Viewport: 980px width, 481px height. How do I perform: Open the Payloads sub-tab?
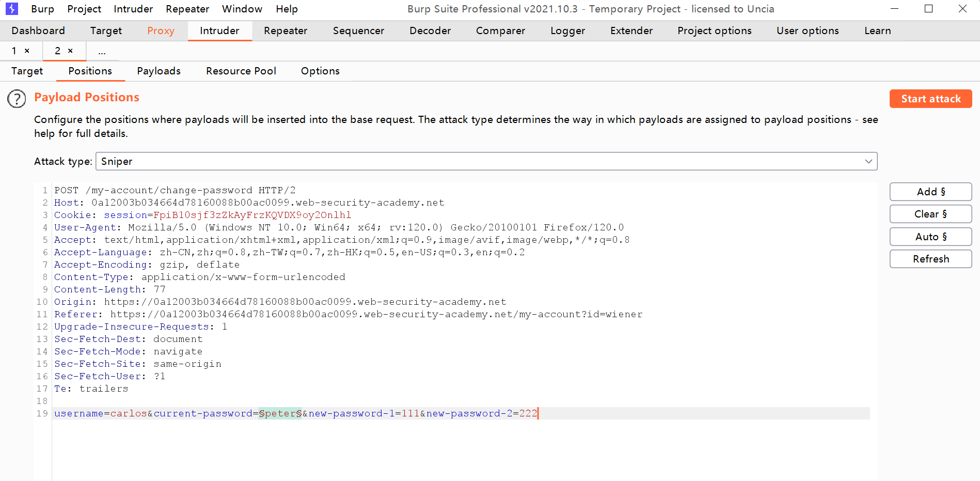coord(159,71)
